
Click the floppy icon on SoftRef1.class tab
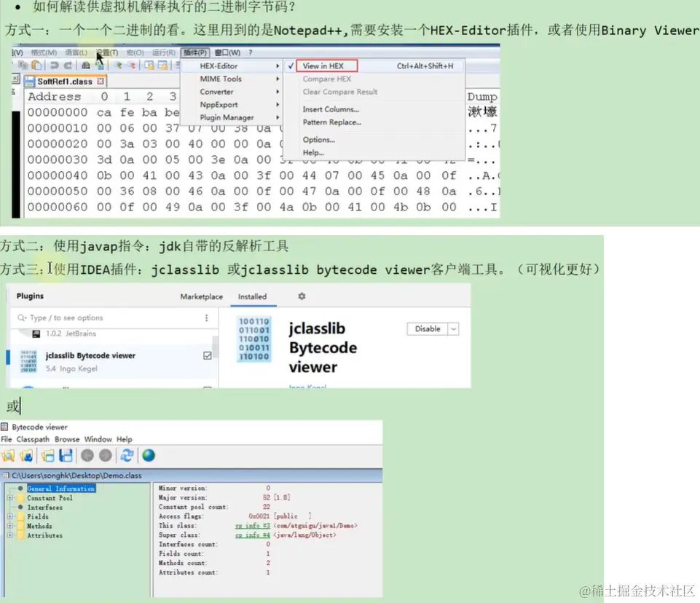[30, 82]
